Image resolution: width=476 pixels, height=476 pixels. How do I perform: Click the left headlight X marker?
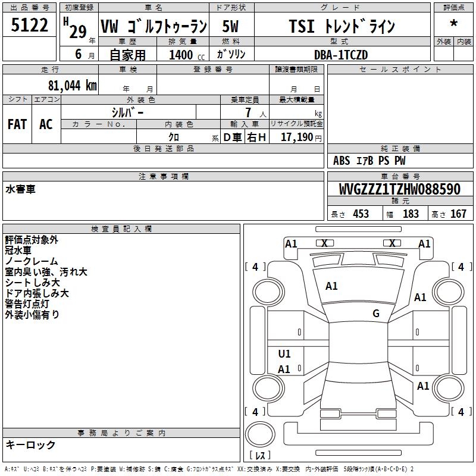pyautogui.click(x=324, y=243)
